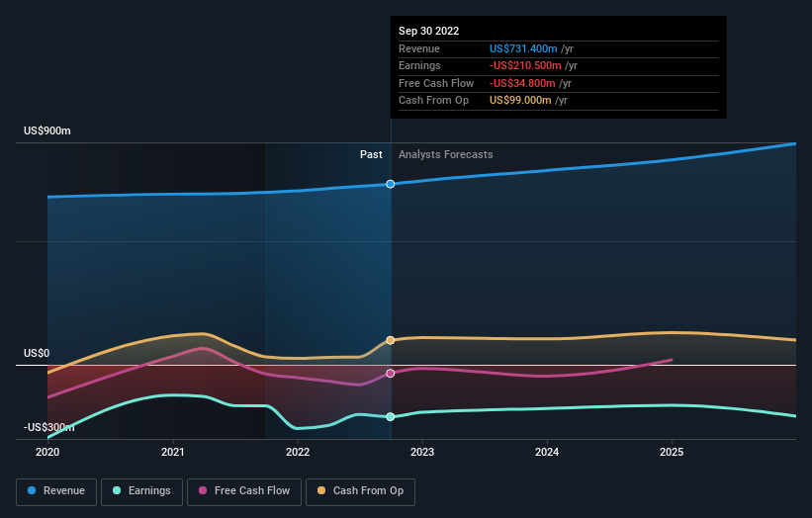This screenshot has height=518, width=812.
Task: Click the US$731.400m revenue value
Action: coord(523,48)
